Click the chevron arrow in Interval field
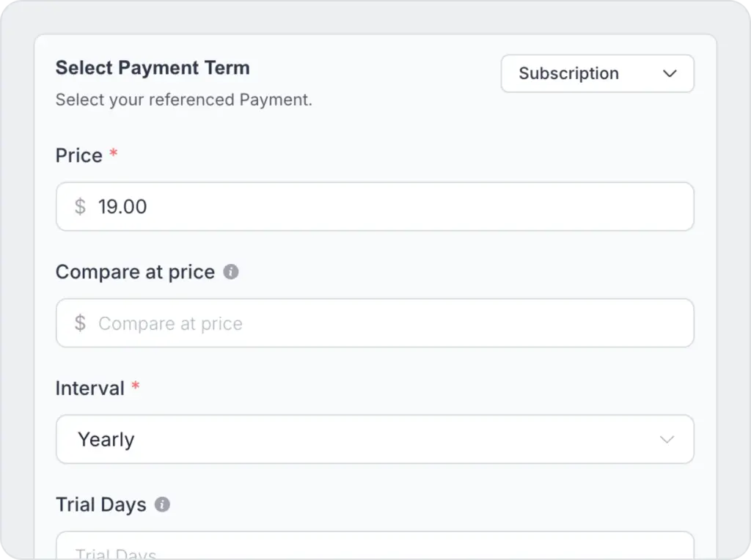751x560 pixels. tap(667, 440)
